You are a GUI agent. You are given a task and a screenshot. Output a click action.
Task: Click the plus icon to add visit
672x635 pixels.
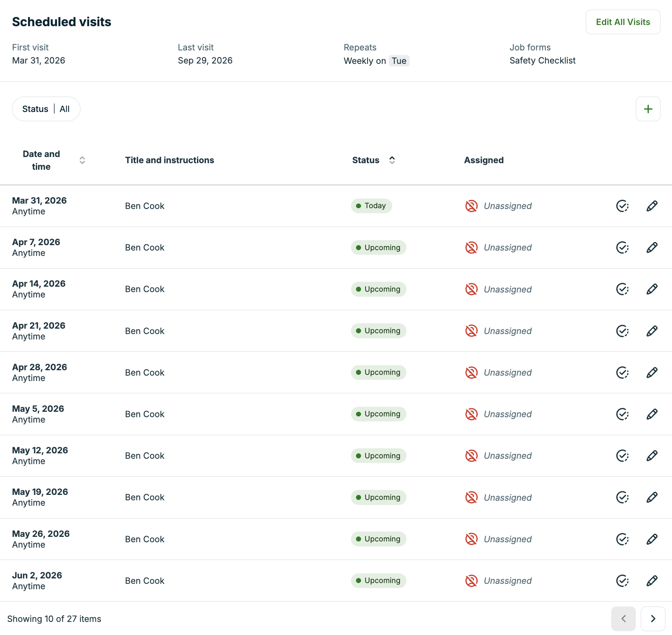648,109
